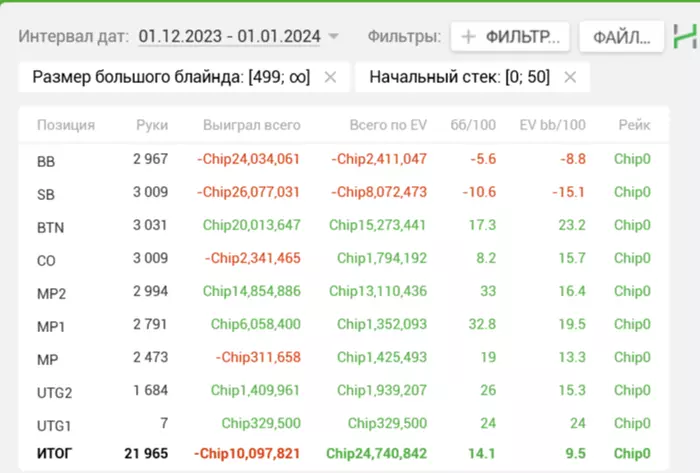Image resolution: width=700 pixels, height=473 pixels.
Task: Click the plus icon on the filter button
Action: click(468, 37)
